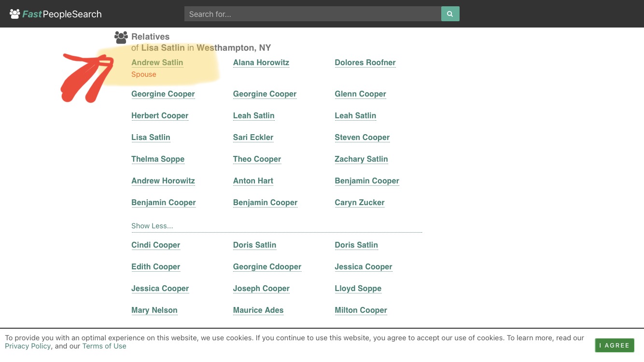
Task: Click the "Westhampton, NY" location text
Action: pos(234,48)
